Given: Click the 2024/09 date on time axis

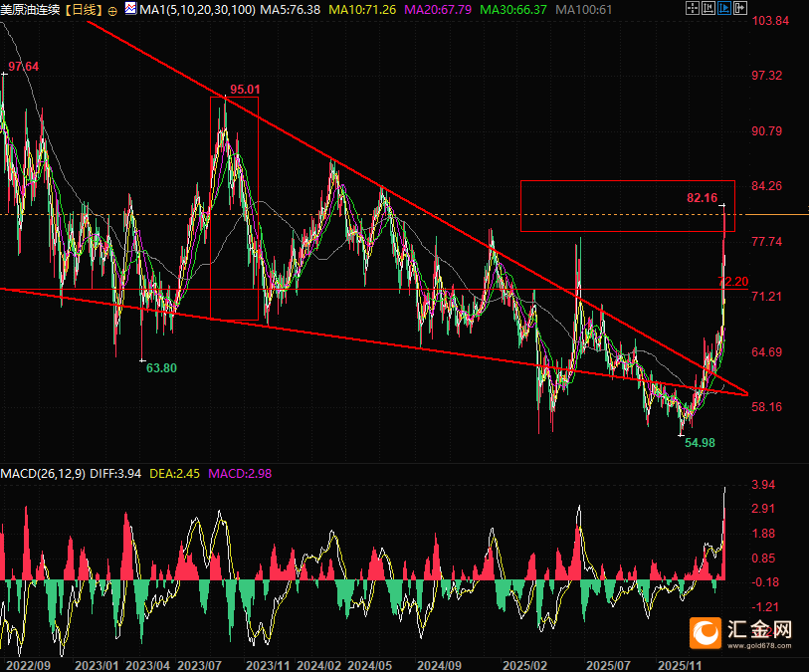Looking at the screenshot, I should point(439,665).
